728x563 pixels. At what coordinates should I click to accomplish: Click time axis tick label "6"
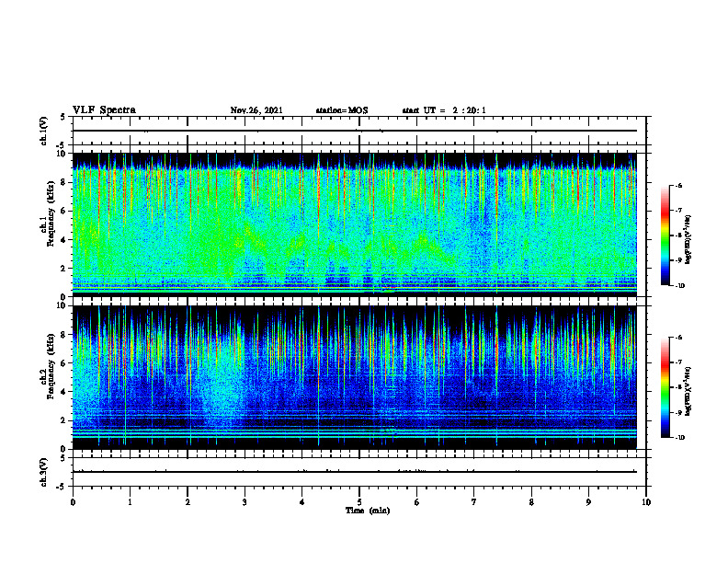417,502
